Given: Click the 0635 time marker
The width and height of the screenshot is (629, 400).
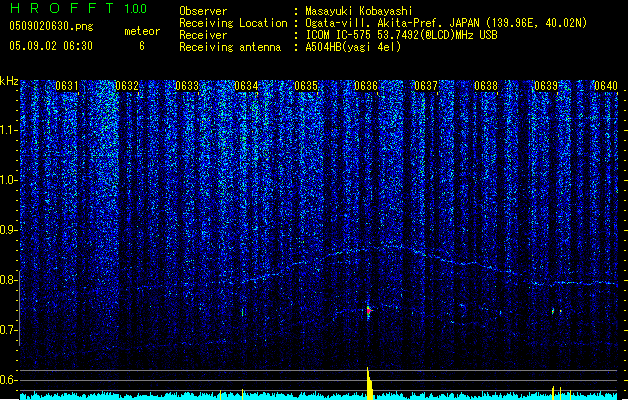Looking at the screenshot, I should click(306, 86).
